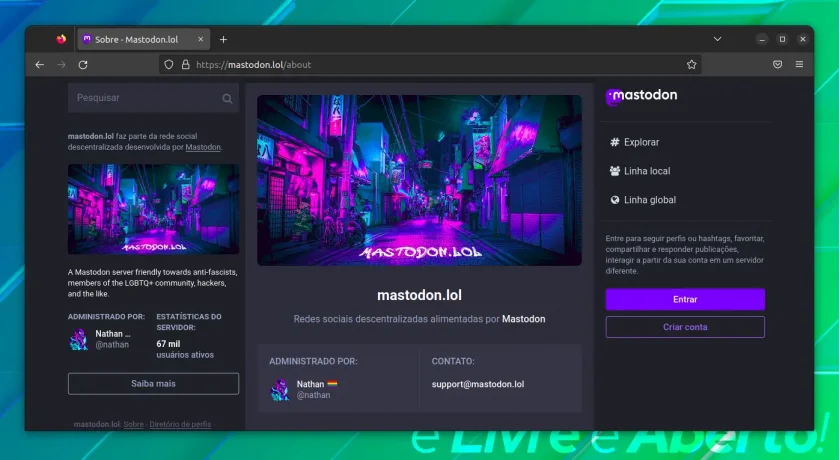This screenshot has width=840, height=460.
Task: Open the Sobre footer link
Action: [133, 424]
